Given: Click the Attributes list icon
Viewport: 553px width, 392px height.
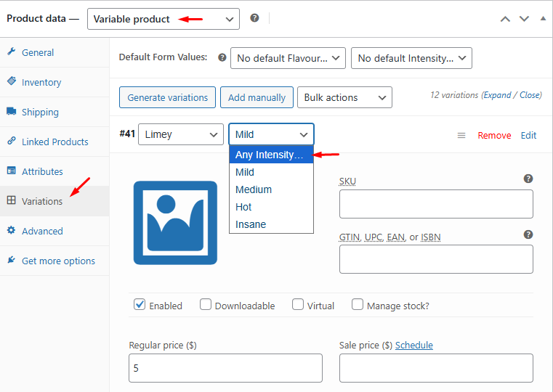Looking at the screenshot, I should 12,171.
